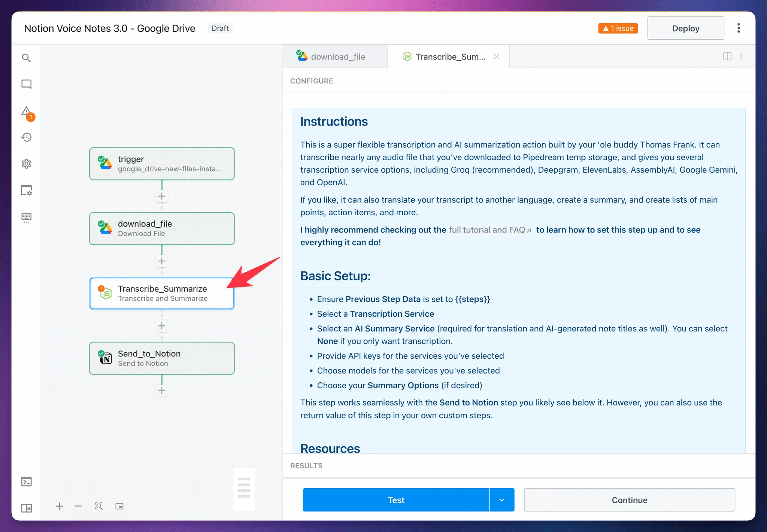
Task: Click the canvas minimap thumbnail
Action: click(x=244, y=489)
